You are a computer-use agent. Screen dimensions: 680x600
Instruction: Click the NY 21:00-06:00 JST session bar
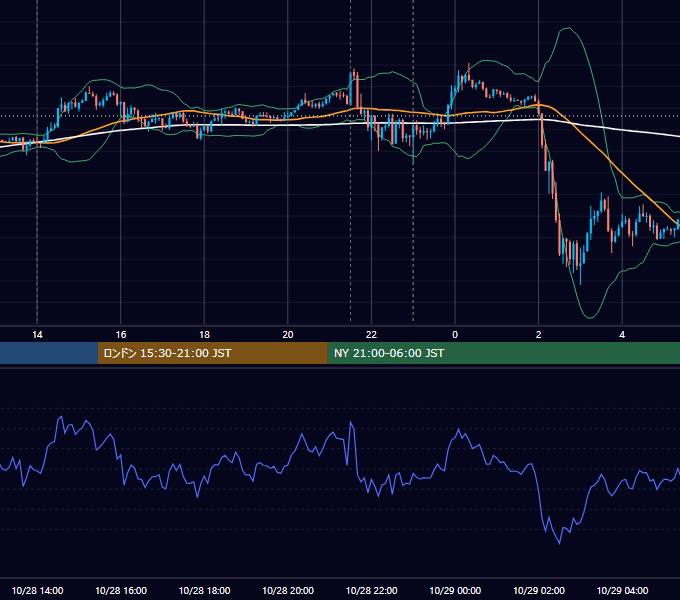503,353
